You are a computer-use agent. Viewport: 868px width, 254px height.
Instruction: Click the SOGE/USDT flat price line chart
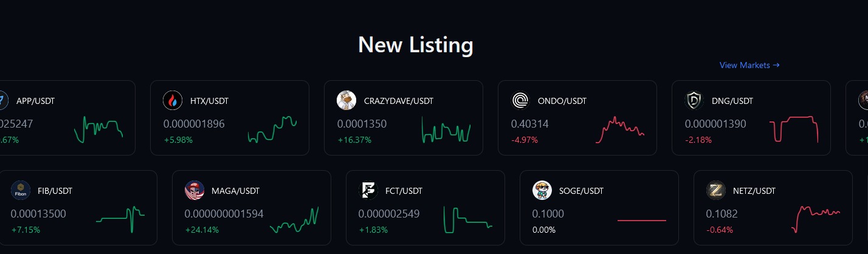click(x=642, y=220)
